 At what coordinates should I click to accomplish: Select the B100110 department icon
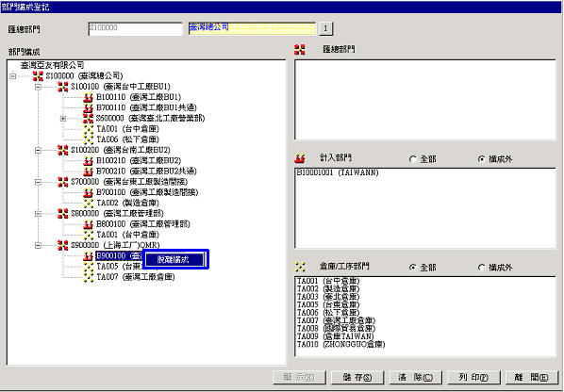[x=88, y=97]
